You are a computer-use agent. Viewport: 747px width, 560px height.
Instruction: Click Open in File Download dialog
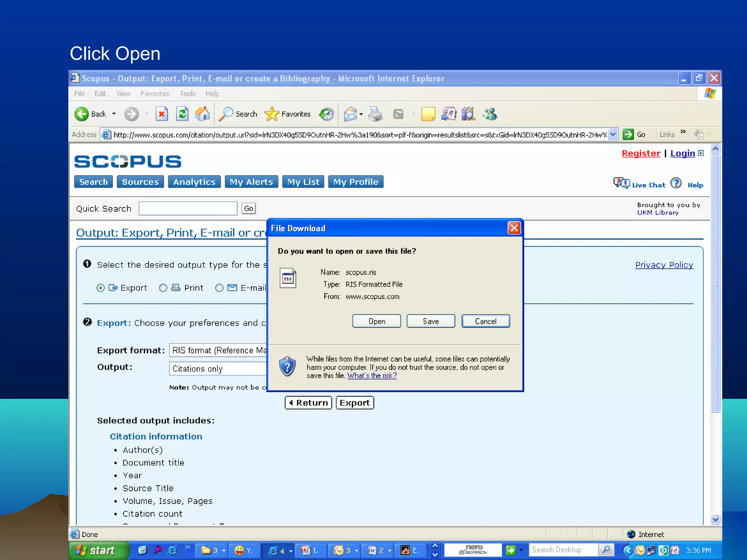click(x=376, y=321)
